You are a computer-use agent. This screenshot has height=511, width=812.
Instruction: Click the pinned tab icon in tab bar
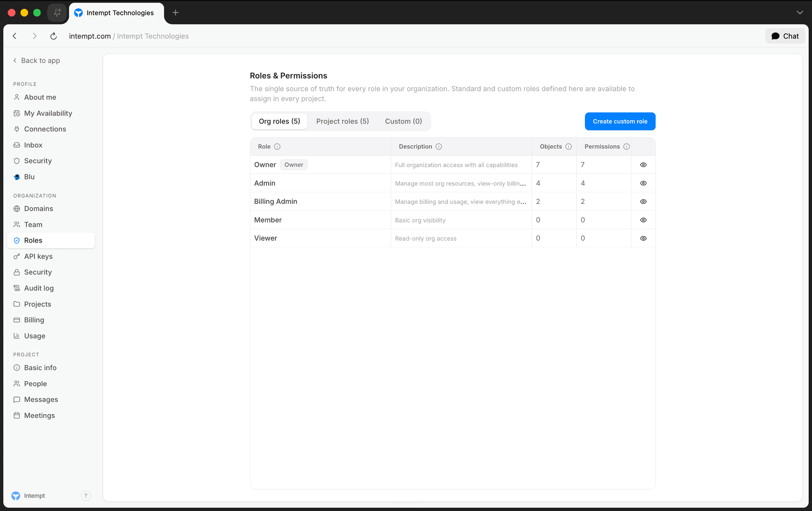(57, 13)
